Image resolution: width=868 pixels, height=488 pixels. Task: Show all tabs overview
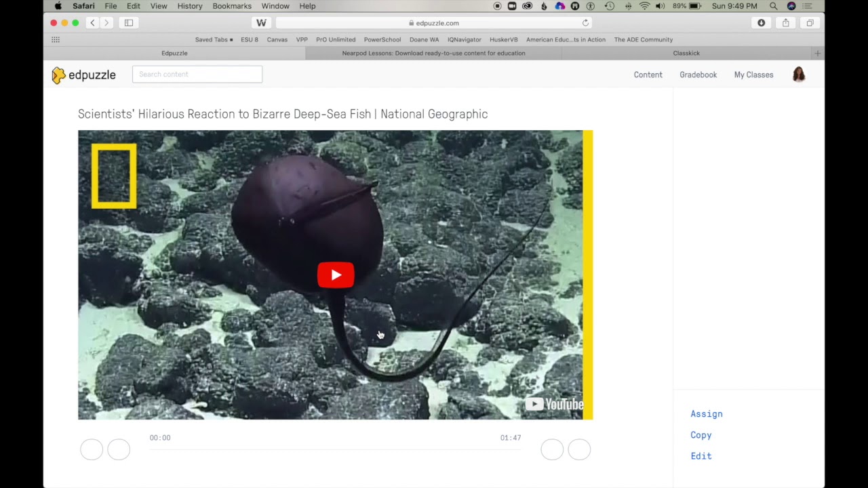tap(810, 23)
